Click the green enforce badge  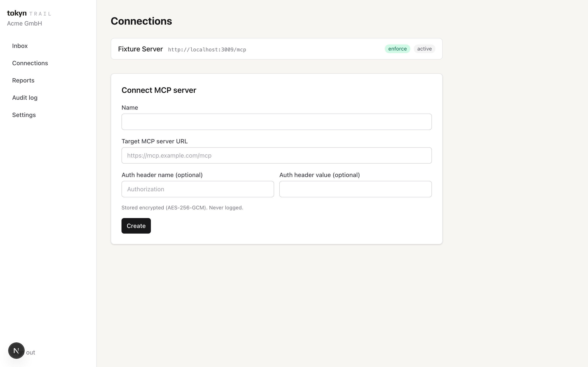pyautogui.click(x=397, y=49)
